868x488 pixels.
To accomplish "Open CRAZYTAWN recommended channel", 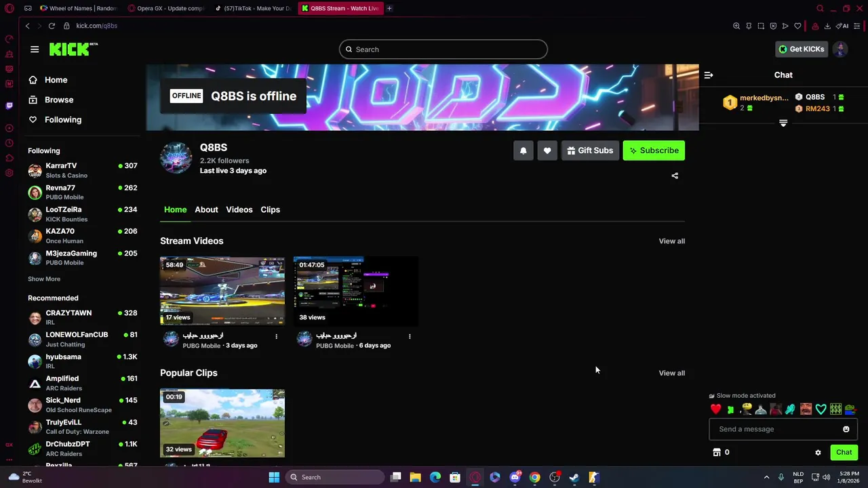I will [x=83, y=317].
